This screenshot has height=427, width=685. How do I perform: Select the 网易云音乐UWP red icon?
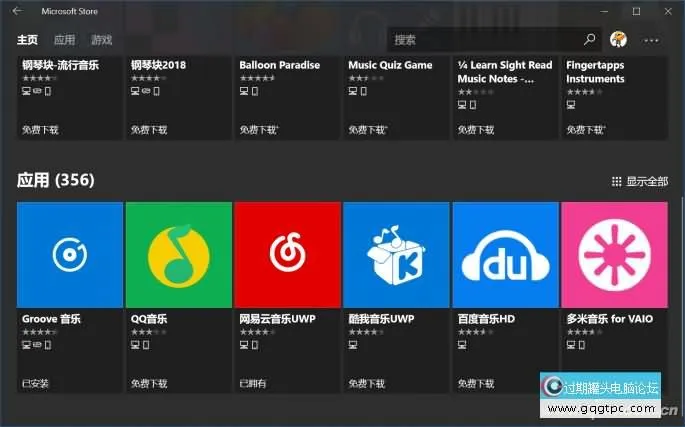(287, 256)
